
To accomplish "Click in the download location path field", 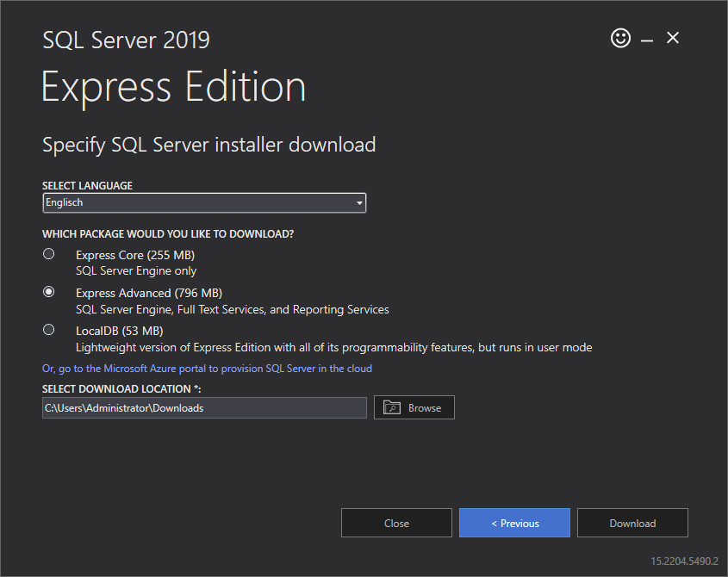I will [x=204, y=408].
